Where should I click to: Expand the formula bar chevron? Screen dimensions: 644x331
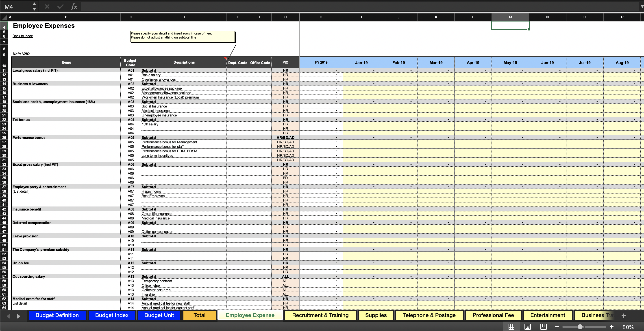click(x=642, y=7)
